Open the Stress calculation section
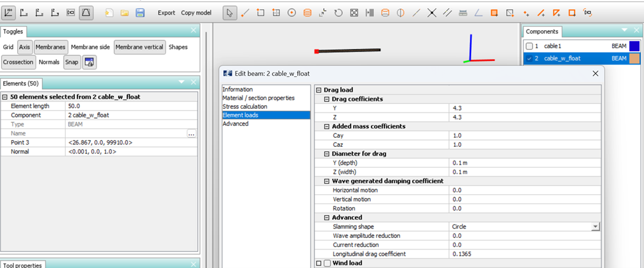 (x=245, y=107)
